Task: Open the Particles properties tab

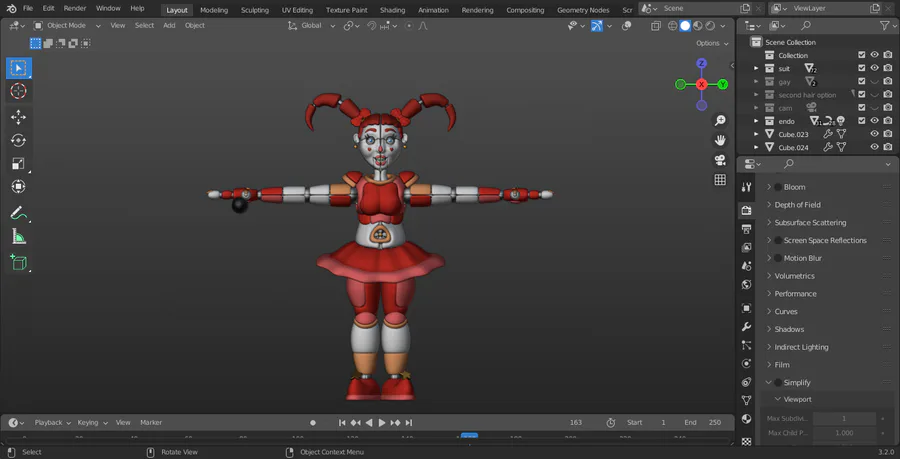Action: tap(746, 345)
